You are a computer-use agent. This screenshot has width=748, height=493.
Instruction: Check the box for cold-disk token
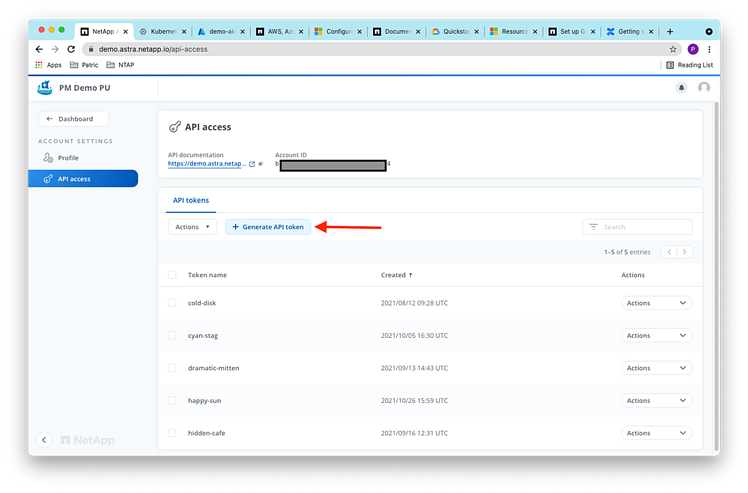172,303
